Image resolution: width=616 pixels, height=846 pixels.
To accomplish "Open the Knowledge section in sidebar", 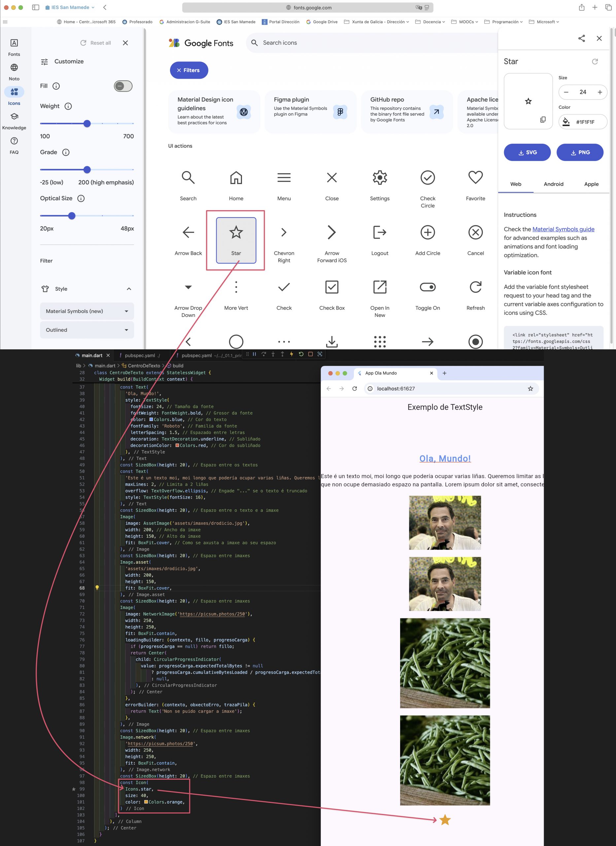I will [x=14, y=121].
